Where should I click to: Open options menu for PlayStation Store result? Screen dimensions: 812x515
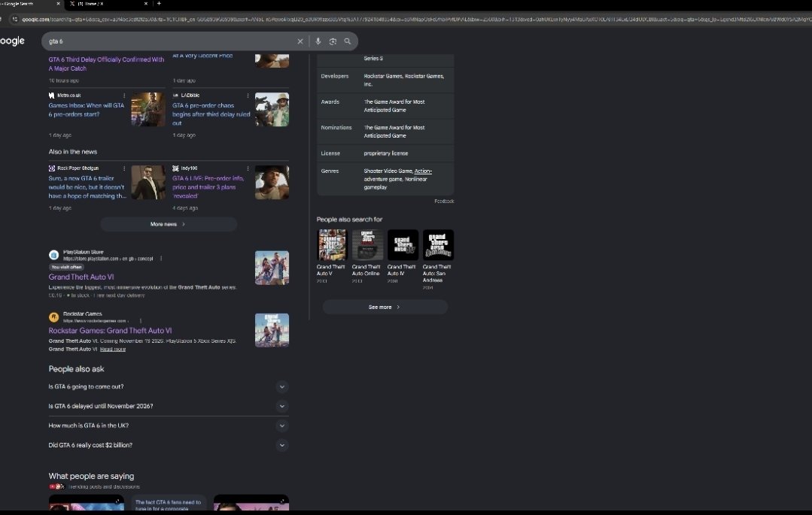[161, 259]
